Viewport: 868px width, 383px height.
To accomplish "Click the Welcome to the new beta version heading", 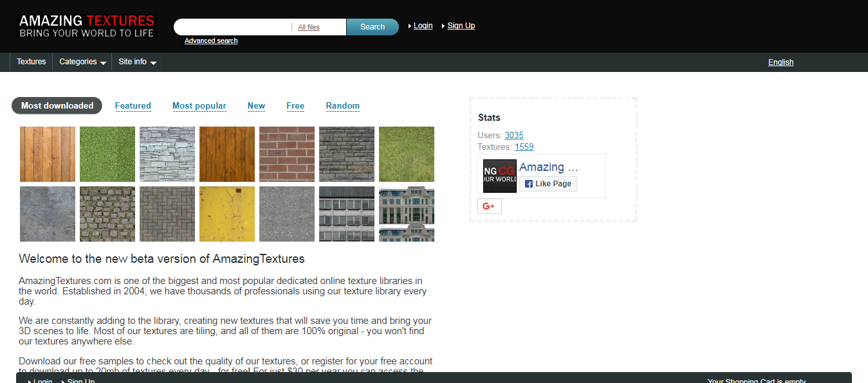I will (x=162, y=259).
